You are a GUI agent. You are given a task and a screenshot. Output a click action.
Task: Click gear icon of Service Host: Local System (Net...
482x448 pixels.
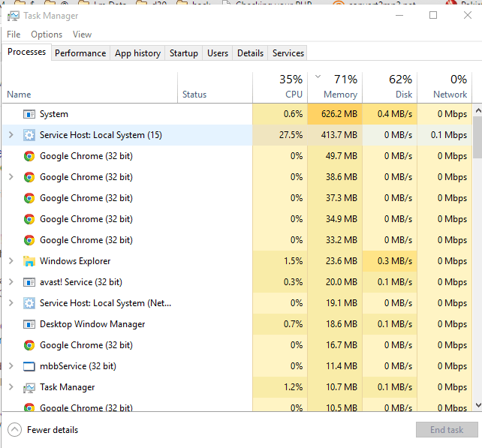(29, 303)
